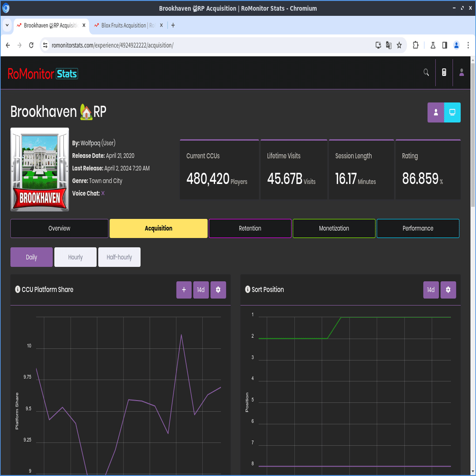The width and height of the screenshot is (476, 476).
Task: Show CCU Platform Share info icon
Action: [18, 289]
